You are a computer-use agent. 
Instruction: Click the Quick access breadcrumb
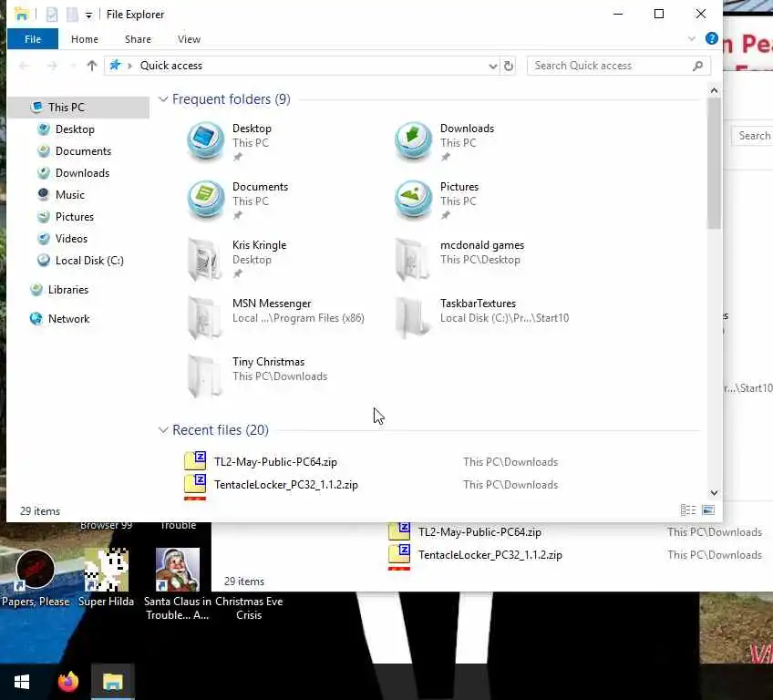click(x=170, y=66)
